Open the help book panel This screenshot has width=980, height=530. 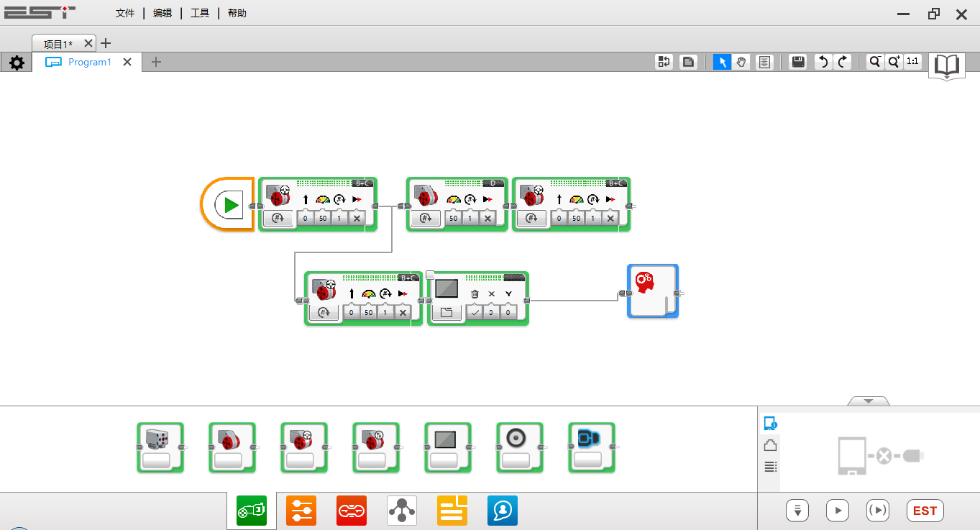(x=947, y=66)
